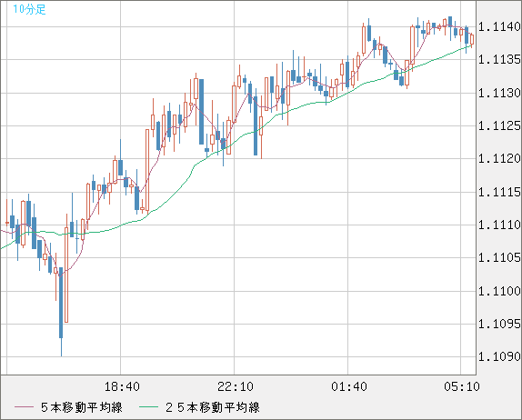Click the 01:40 time axis label
This screenshot has width=522, height=420.
pyautogui.click(x=349, y=386)
